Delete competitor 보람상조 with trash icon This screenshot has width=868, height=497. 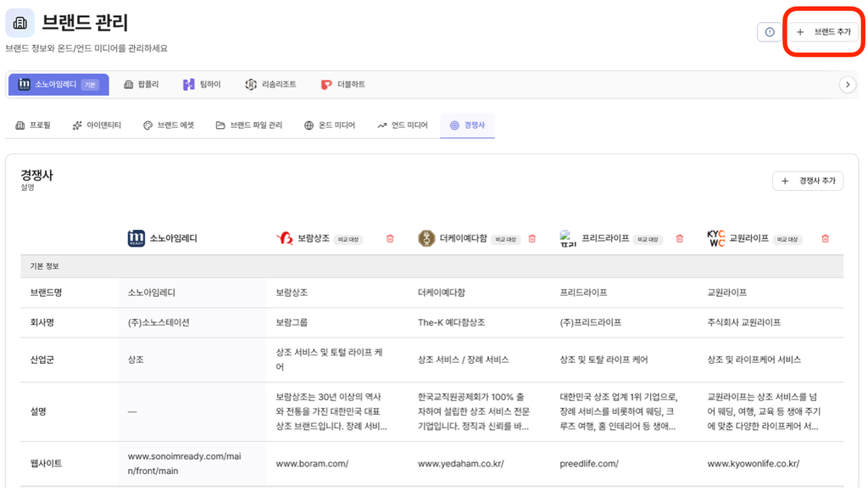pyautogui.click(x=390, y=239)
